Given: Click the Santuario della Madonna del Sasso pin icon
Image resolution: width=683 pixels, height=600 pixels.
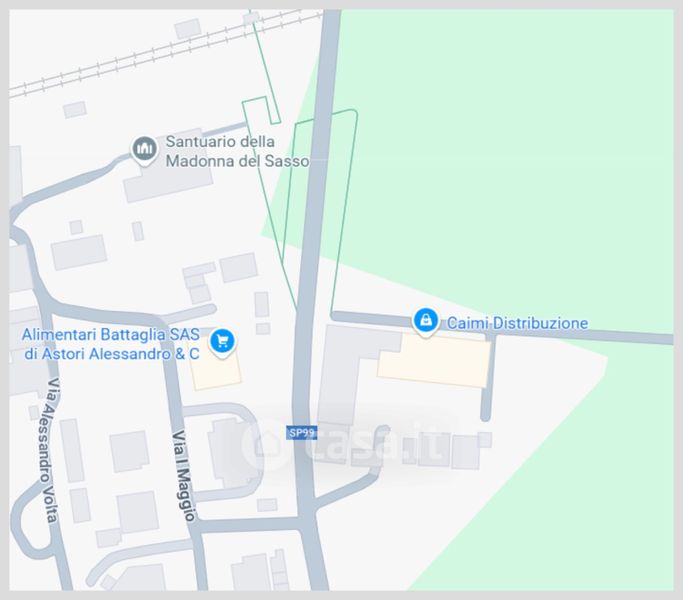Looking at the screenshot, I should [144, 150].
